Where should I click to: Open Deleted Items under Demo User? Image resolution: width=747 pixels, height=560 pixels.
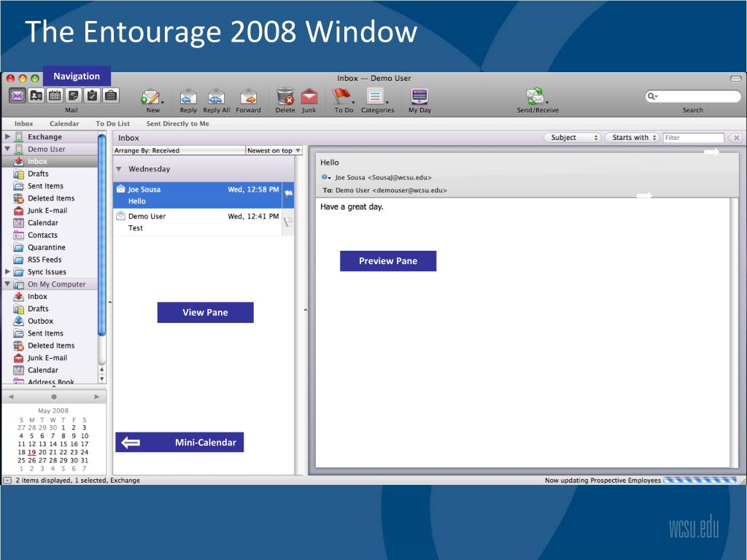tap(51, 198)
